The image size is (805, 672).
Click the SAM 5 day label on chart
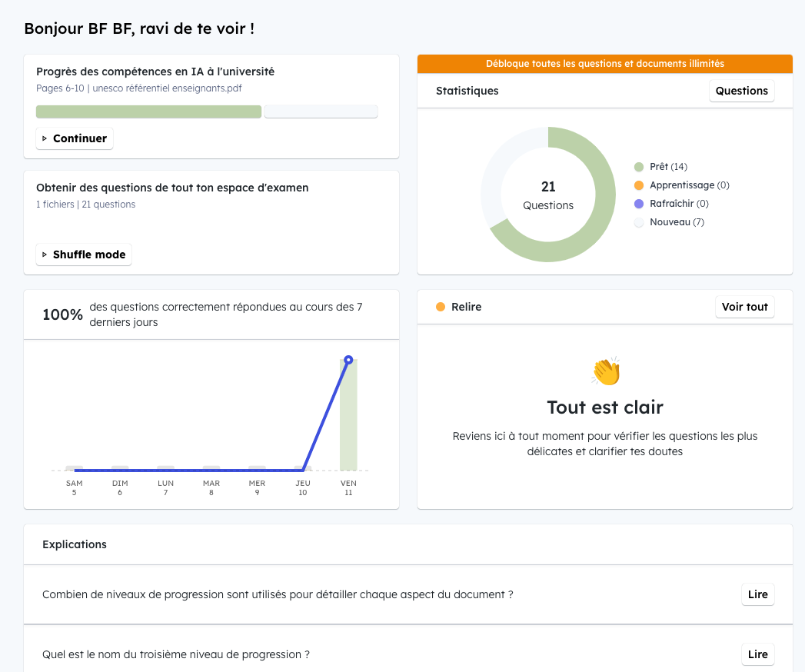tap(75, 487)
